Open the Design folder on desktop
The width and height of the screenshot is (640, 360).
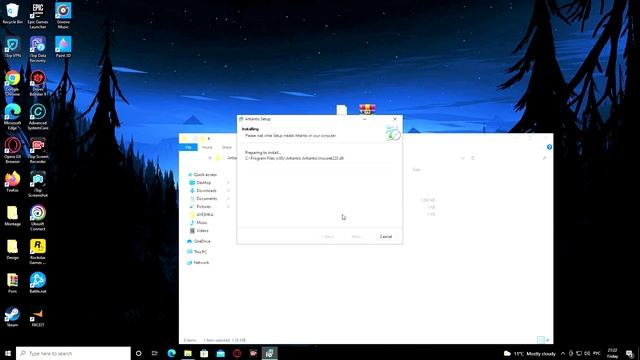12,249
